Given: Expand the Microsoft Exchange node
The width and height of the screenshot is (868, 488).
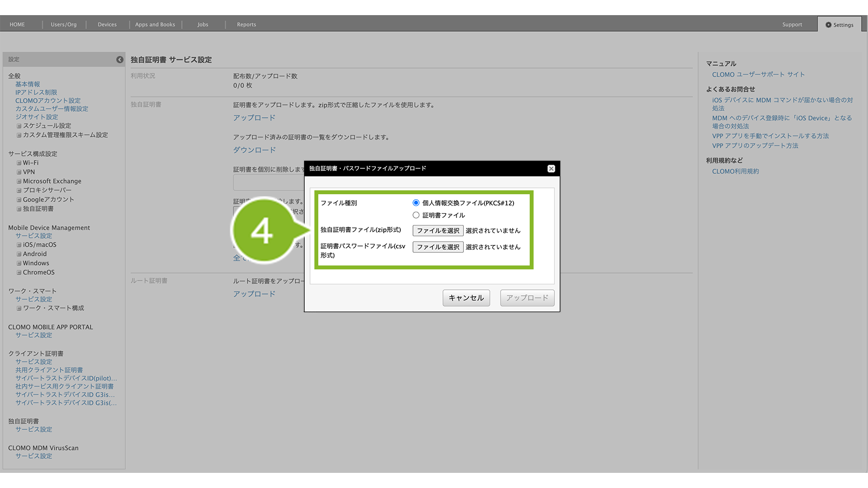Looking at the screenshot, I should [19, 182].
